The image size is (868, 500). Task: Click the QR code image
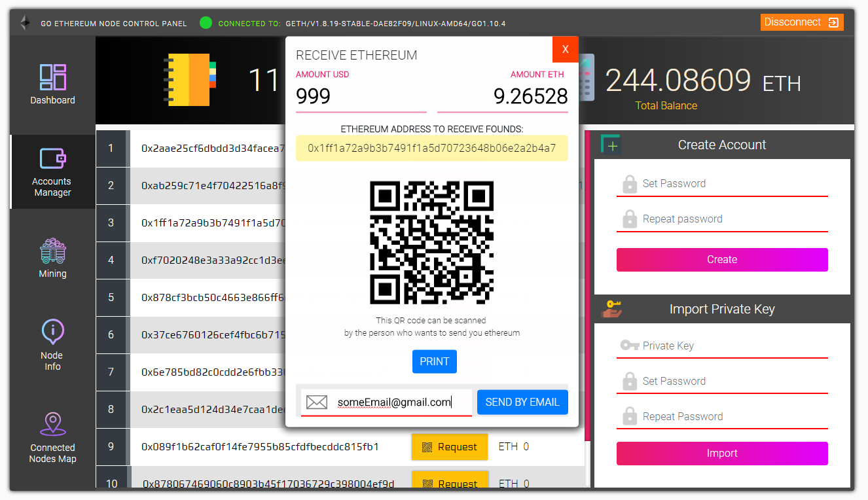(432, 242)
